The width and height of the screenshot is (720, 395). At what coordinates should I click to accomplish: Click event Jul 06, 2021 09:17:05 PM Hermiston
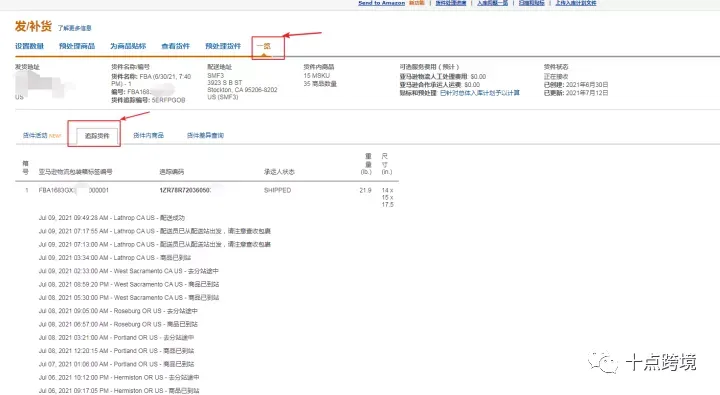[x=119, y=391]
